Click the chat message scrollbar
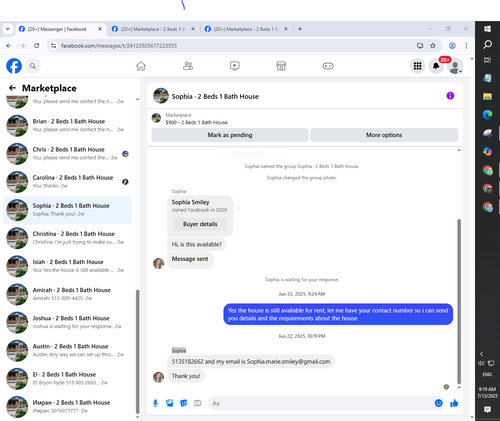The height and width of the screenshot is (421, 500). [x=459, y=301]
